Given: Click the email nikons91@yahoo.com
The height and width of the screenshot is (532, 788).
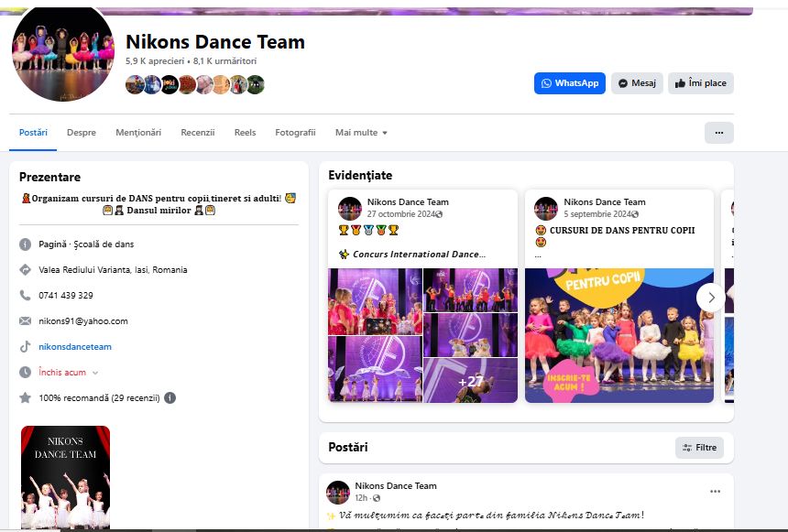Looking at the screenshot, I should pyautogui.click(x=82, y=321).
